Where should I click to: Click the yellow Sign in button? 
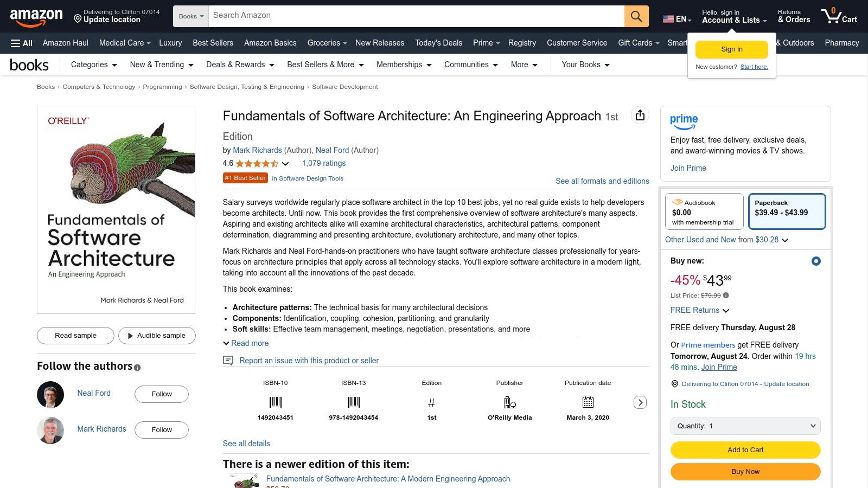(732, 49)
